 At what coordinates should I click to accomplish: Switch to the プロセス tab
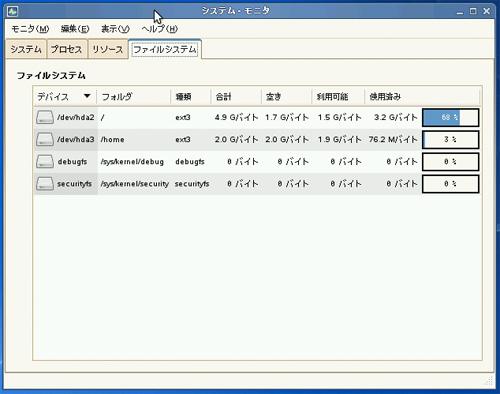67,49
